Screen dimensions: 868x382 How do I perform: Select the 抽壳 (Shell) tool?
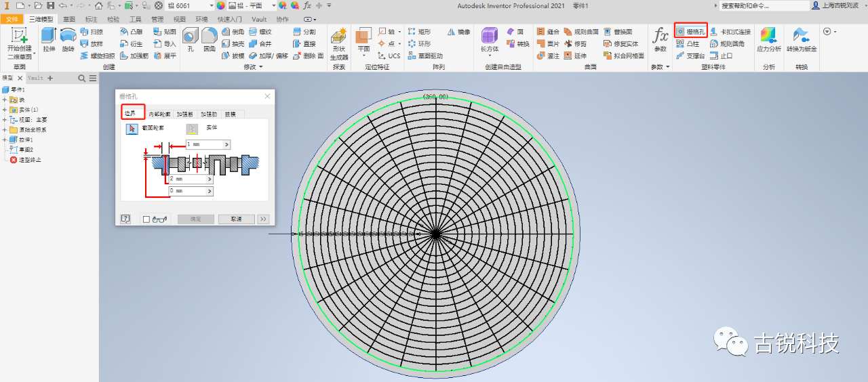click(x=233, y=43)
